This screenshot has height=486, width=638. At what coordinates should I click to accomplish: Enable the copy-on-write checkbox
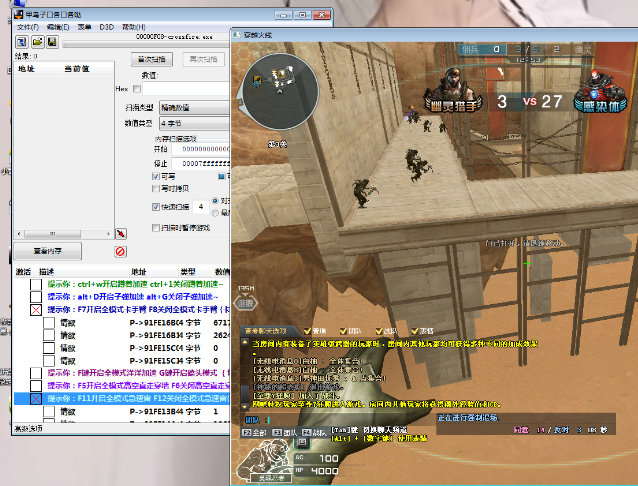tap(155, 188)
